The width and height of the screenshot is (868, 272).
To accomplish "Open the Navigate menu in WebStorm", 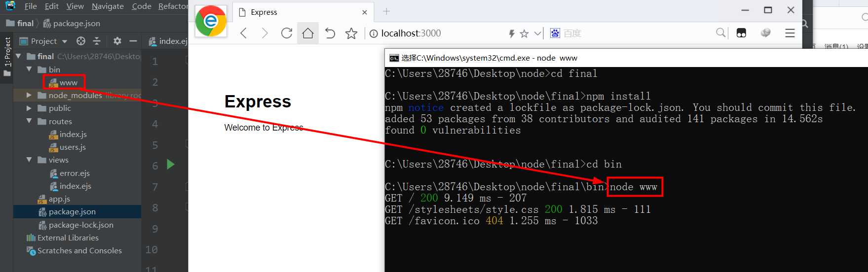I will [108, 6].
